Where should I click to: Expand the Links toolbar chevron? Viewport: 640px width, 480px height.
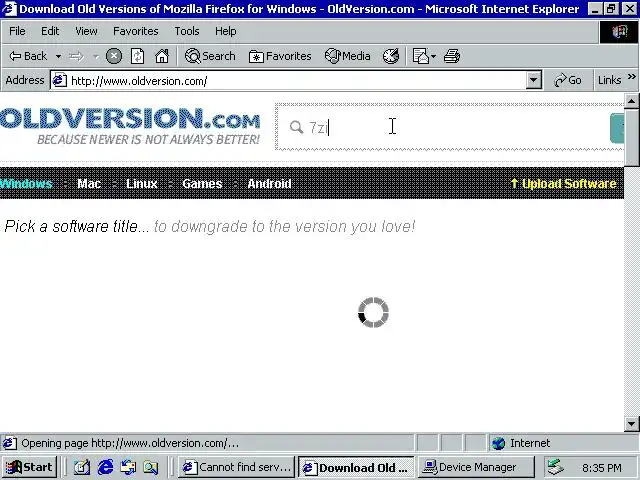(x=631, y=77)
